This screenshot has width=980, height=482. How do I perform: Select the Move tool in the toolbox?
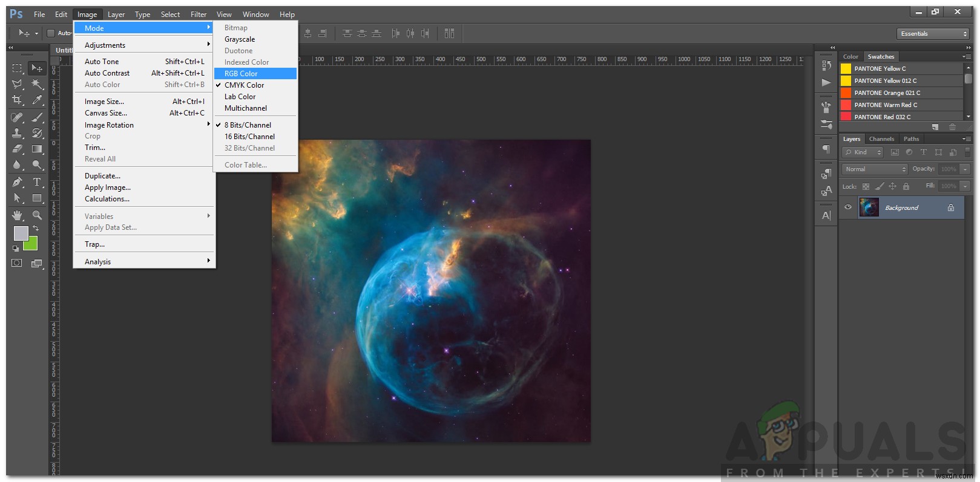click(x=37, y=68)
